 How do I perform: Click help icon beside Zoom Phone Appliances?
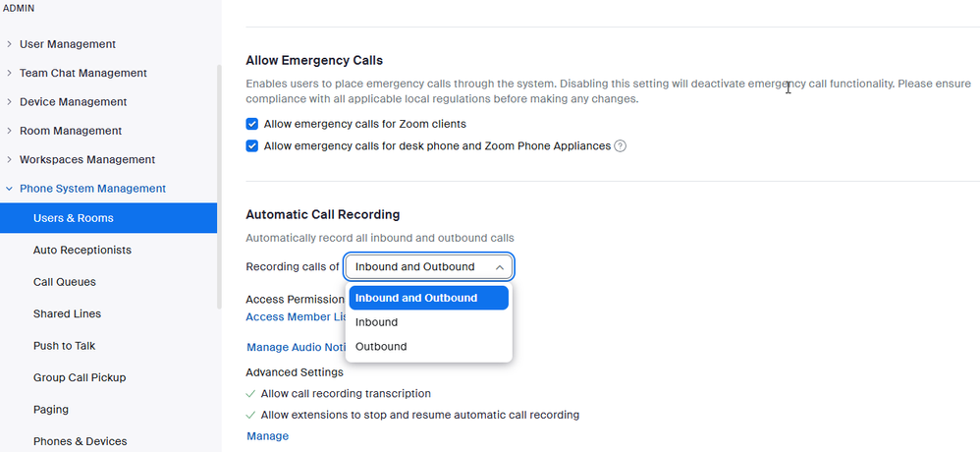pyautogui.click(x=620, y=146)
